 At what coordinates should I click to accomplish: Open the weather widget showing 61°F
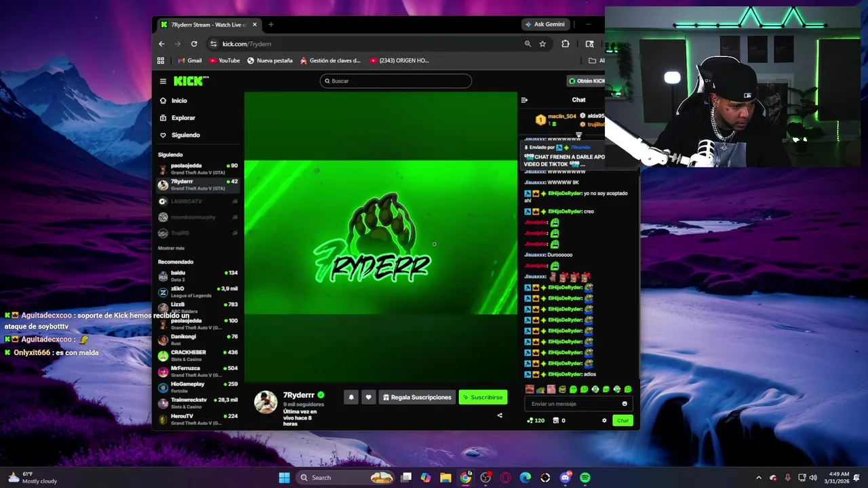(32, 478)
